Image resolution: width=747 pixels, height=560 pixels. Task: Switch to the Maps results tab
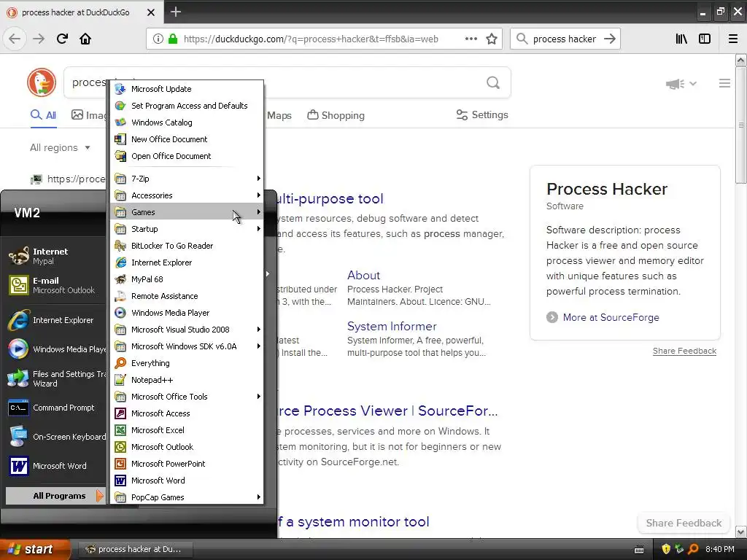[279, 115]
